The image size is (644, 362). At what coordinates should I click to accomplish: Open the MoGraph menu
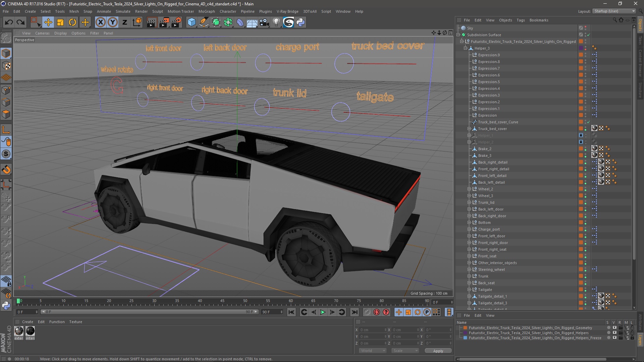(207, 11)
